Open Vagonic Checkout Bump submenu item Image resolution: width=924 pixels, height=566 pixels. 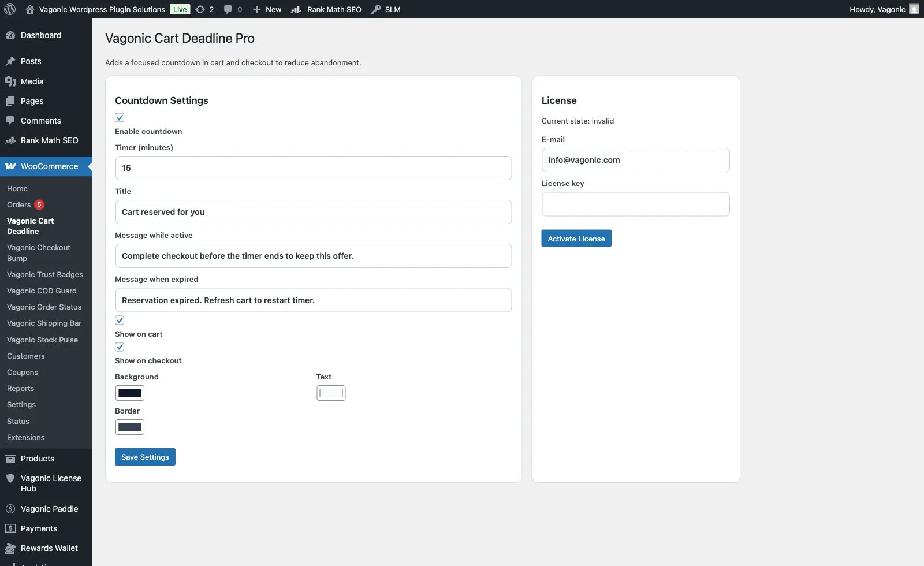coord(39,253)
